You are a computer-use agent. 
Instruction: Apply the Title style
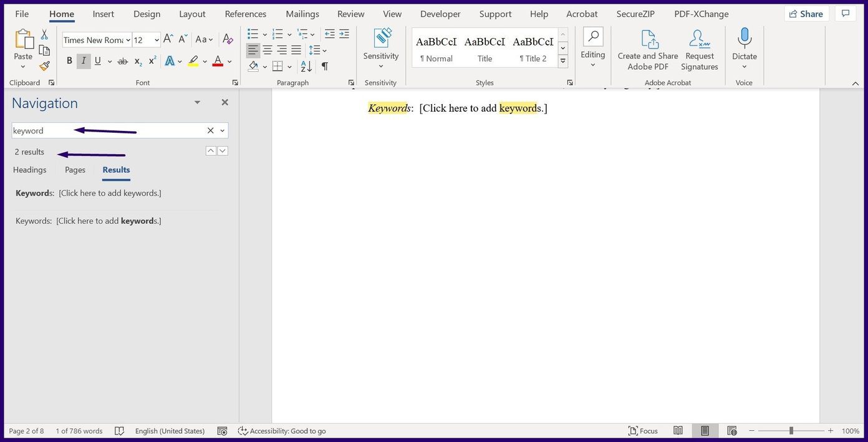pos(485,47)
